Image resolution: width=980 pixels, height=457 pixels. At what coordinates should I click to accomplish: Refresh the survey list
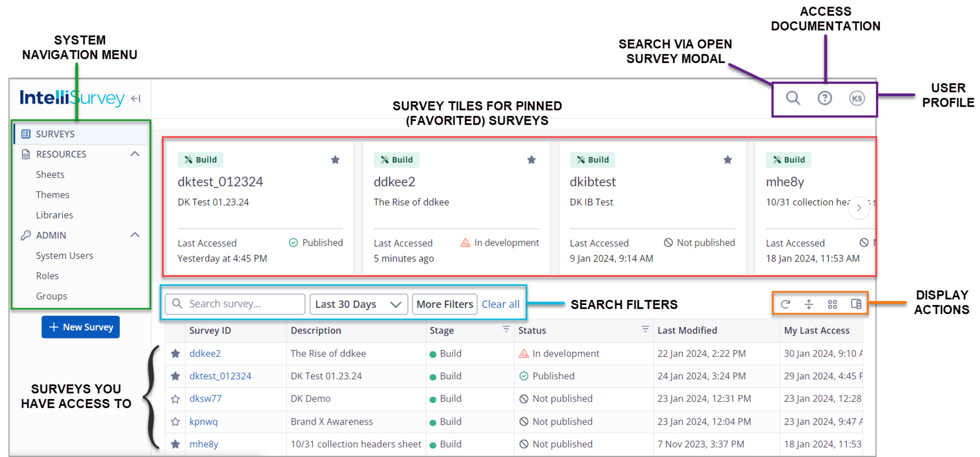pyautogui.click(x=785, y=304)
